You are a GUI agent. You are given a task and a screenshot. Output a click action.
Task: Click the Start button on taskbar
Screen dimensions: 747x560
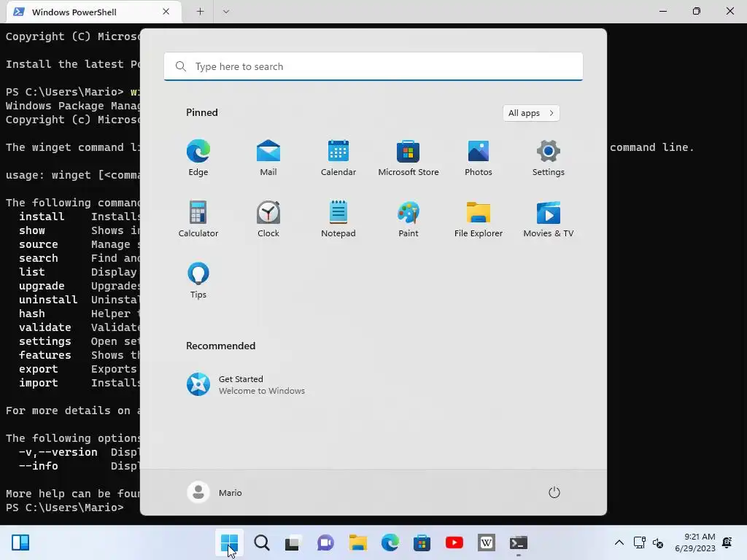click(x=229, y=542)
